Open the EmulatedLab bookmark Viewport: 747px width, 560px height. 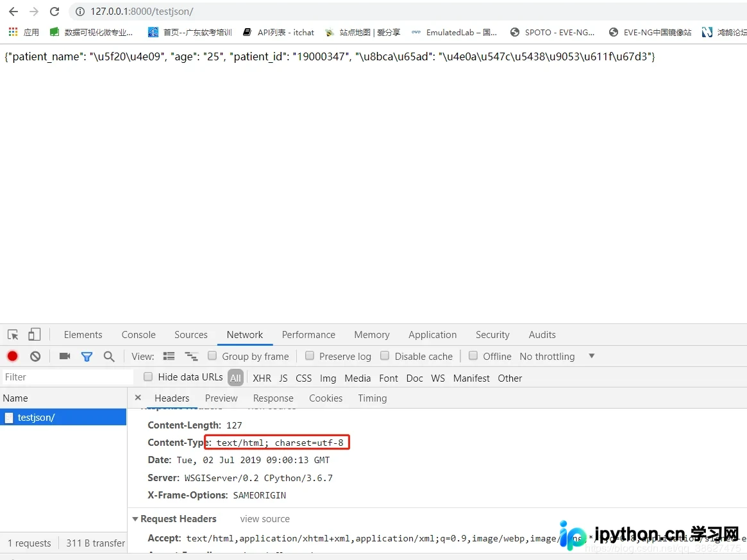click(455, 32)
